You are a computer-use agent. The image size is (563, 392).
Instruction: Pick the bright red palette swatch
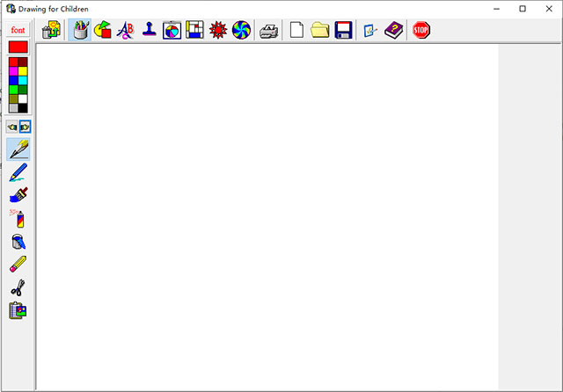[13, 62]
